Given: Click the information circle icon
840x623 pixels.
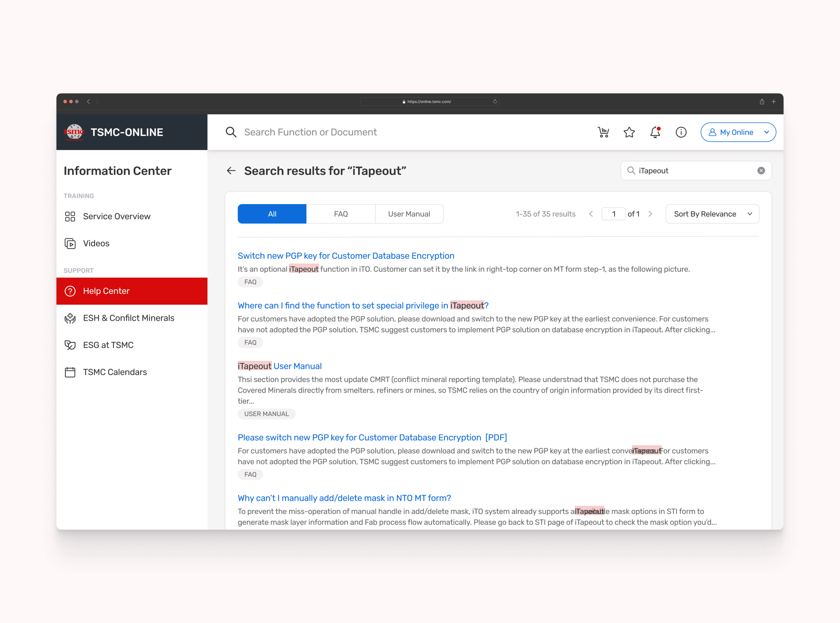Looking at the screenshot, I should click(x=681, y=132).
